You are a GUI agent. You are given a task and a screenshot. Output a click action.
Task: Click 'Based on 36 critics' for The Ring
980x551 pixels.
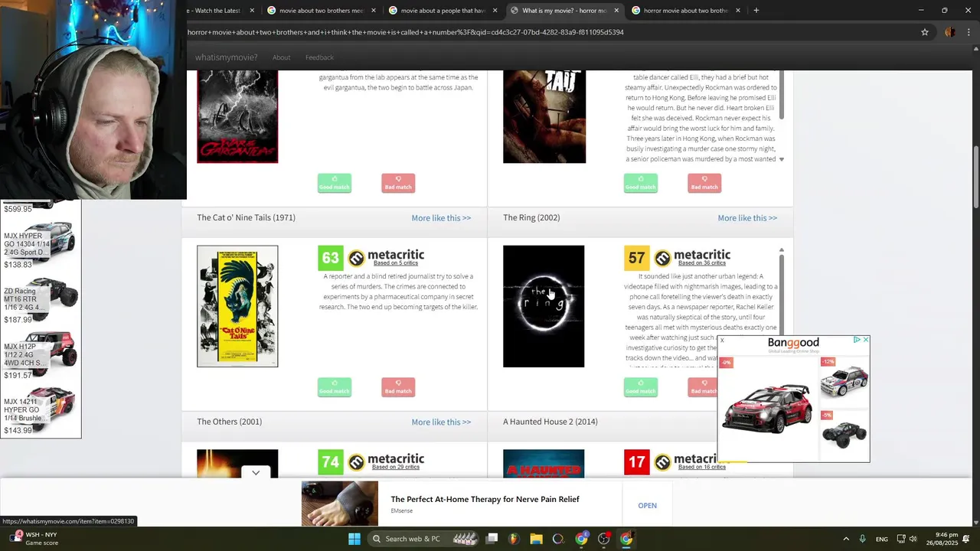pos(701,263)
